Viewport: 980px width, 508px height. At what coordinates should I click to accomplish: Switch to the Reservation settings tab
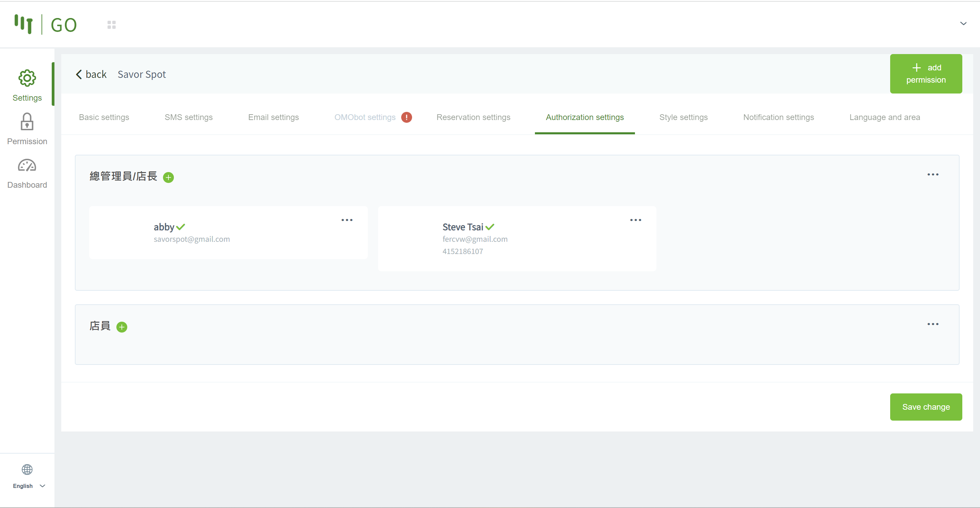point(473,118)
